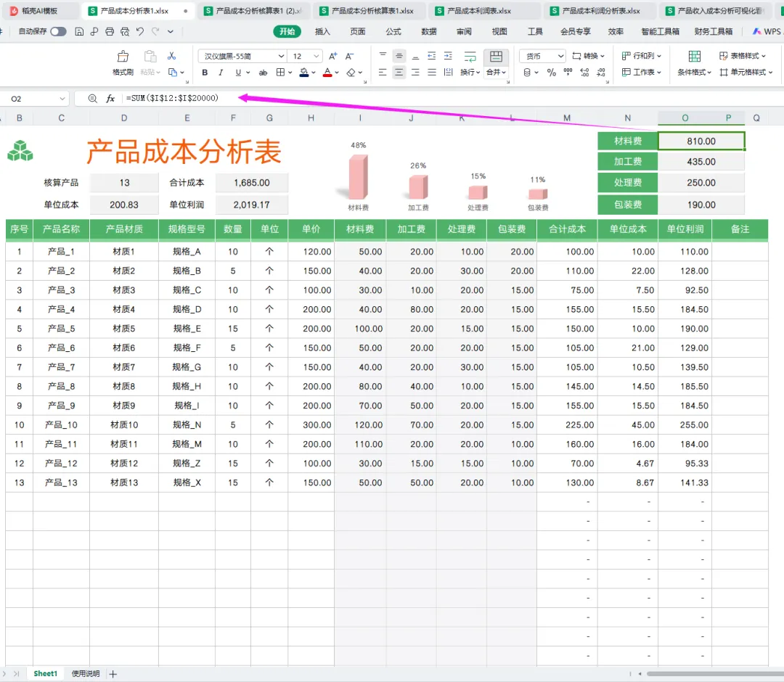
Task: Open the 数据 ribbon tab
Action: tap(429, 31)
